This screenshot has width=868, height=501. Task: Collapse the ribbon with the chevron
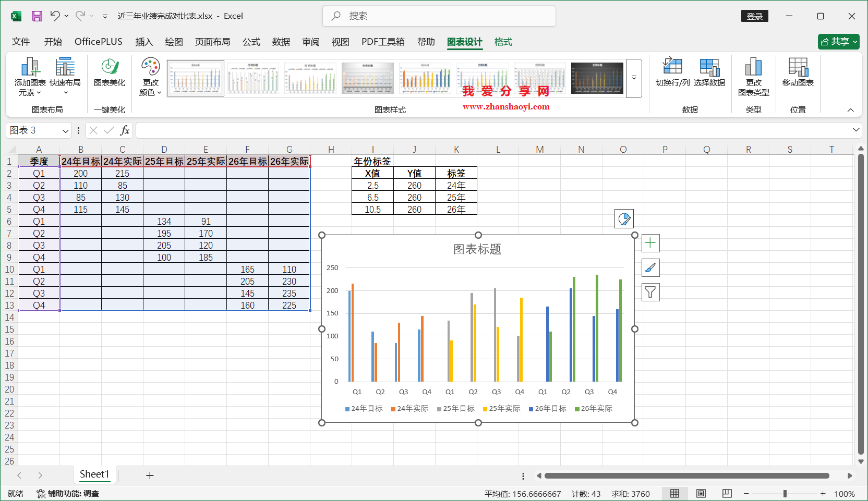tap(851, 110)
